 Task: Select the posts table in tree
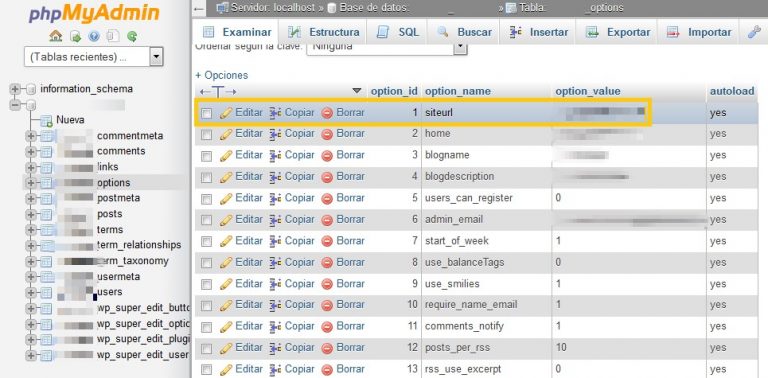[x=110, y=214]
